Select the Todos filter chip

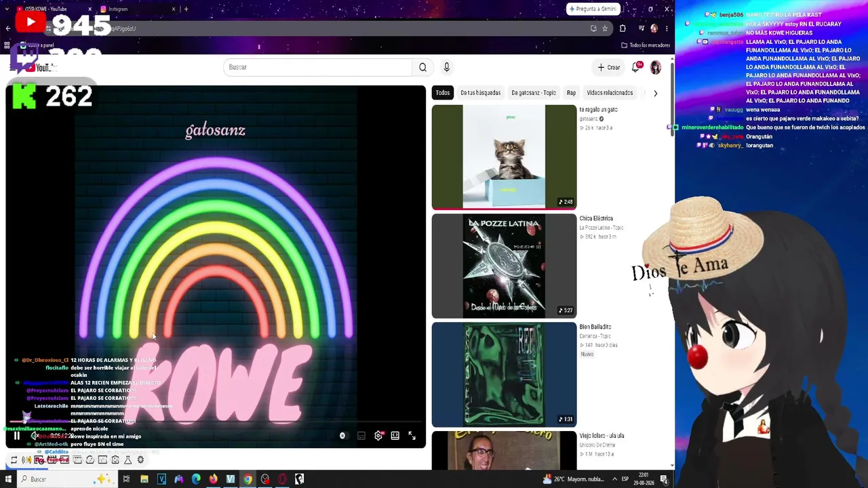click(x=443, y=93)
